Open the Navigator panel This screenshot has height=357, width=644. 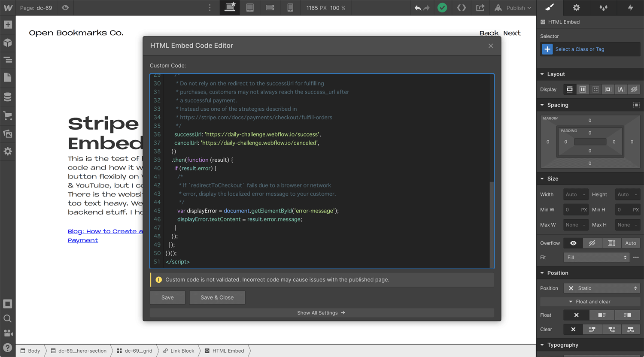pos(8,60)
